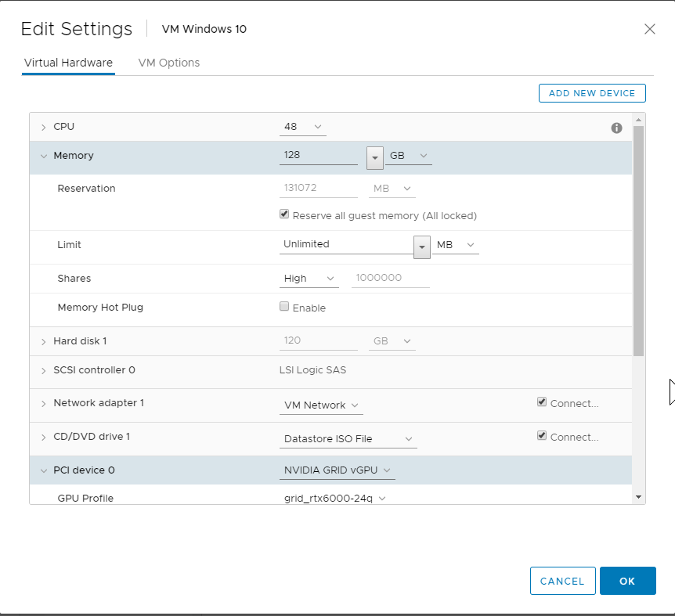The image size is (675, 616).
Task: Uncheck Network adapter 1 Connect checkbox
Action: tap(542, 402)
